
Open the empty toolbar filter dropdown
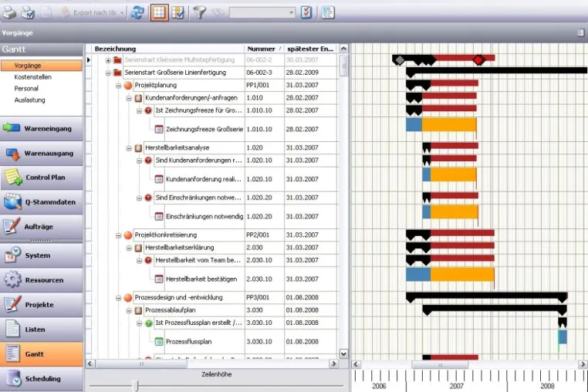tap(262, 13)
